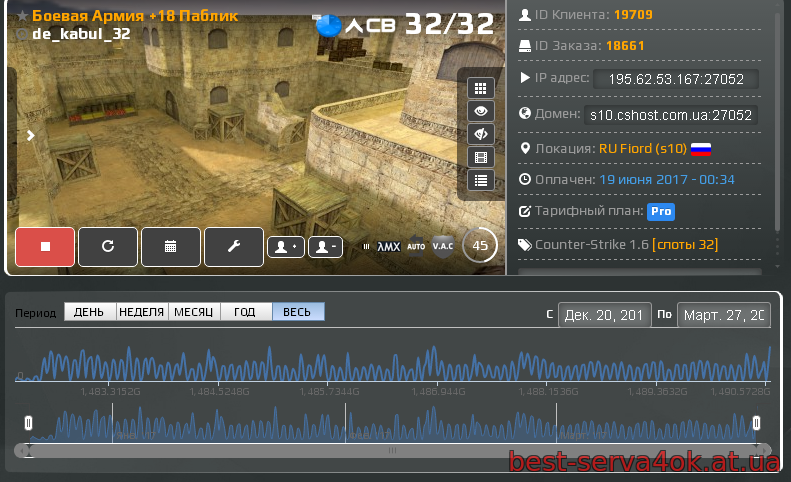Click the info panel vertical scrollbar
This screenshot has width=791, height=482.
coord(777,121)
